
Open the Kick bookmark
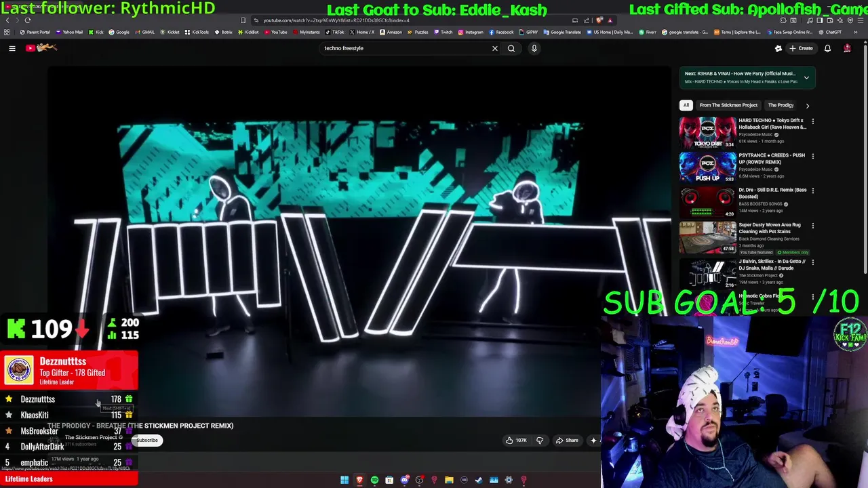[96, 32]
